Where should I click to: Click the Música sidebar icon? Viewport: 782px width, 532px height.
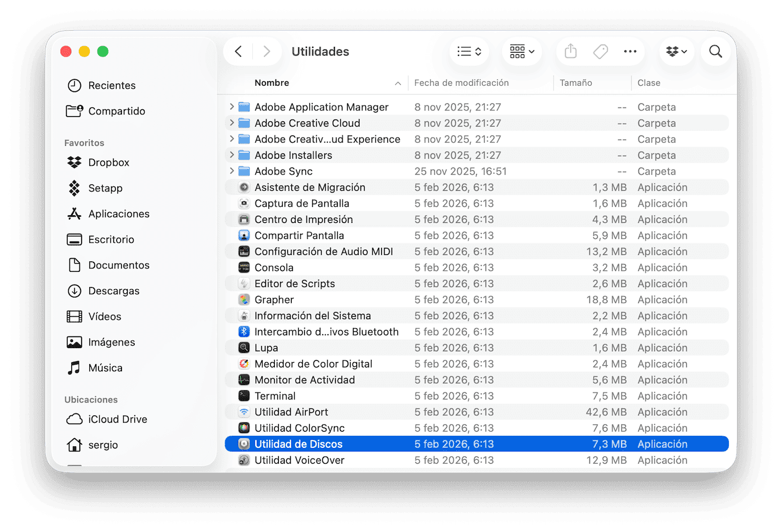tap(74, 367)
